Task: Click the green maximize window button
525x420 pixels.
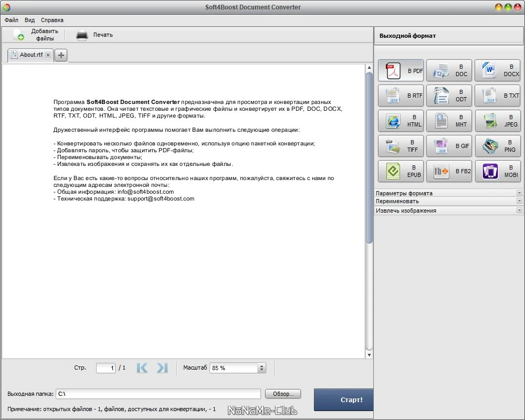Action: [508, 7]
